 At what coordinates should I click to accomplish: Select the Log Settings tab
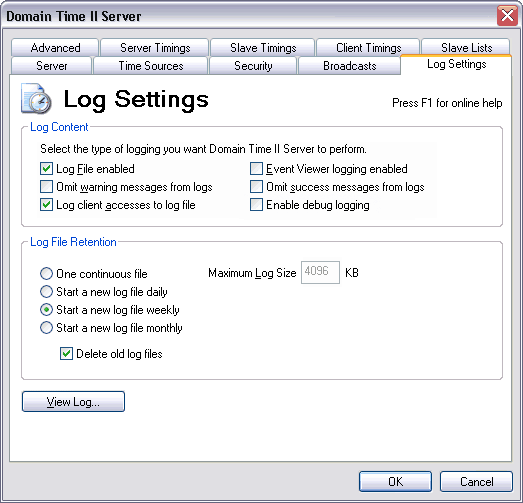456,64
